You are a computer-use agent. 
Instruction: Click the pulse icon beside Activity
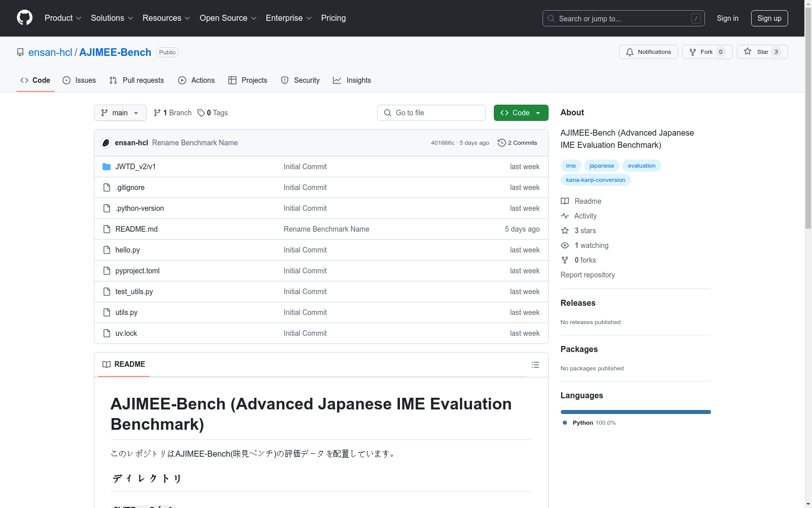tap(565, 216)
